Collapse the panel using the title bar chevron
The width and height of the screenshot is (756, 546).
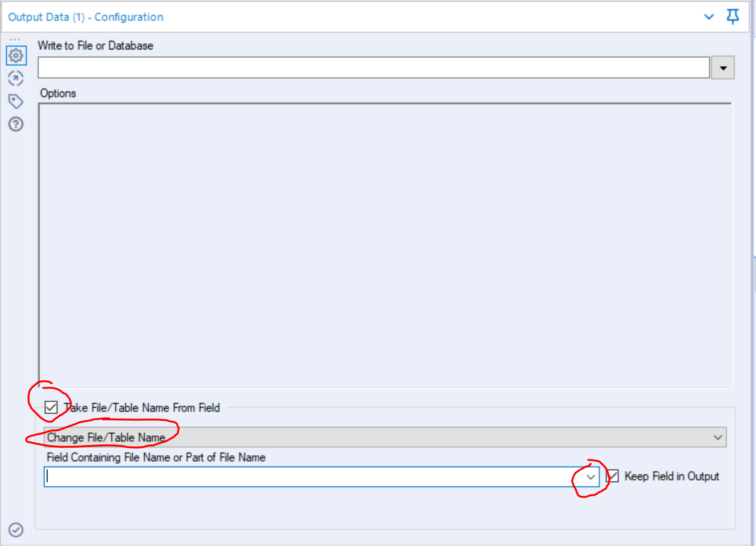point(708,17)
